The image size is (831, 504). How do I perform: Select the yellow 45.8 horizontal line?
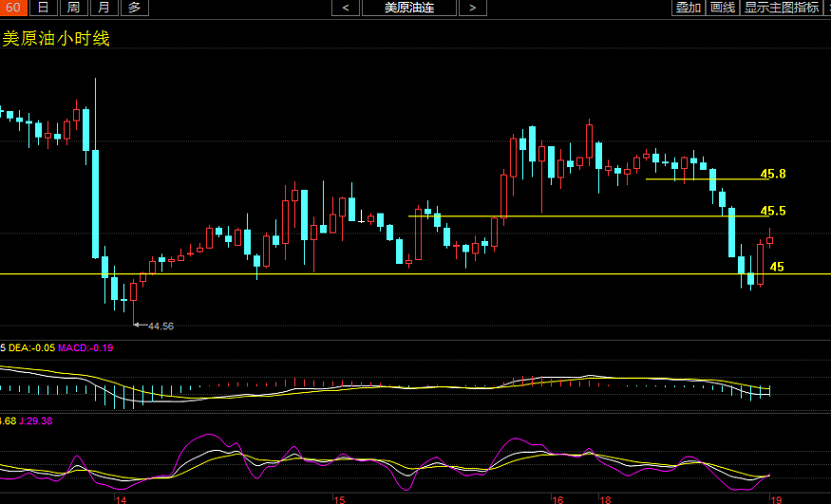[707, 179]
